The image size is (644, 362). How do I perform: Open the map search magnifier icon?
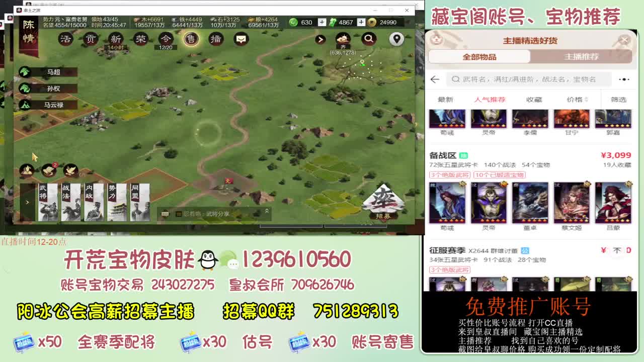369,39
